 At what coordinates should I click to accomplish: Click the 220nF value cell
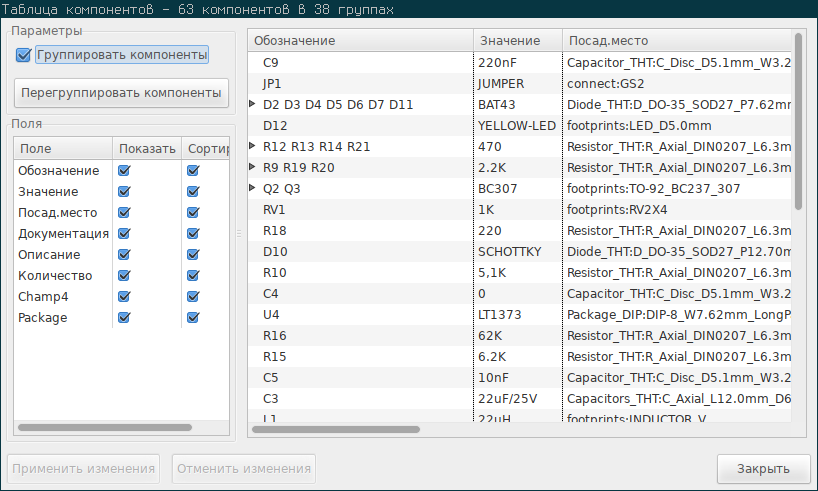pyautogui.click(x=518, y=63)
